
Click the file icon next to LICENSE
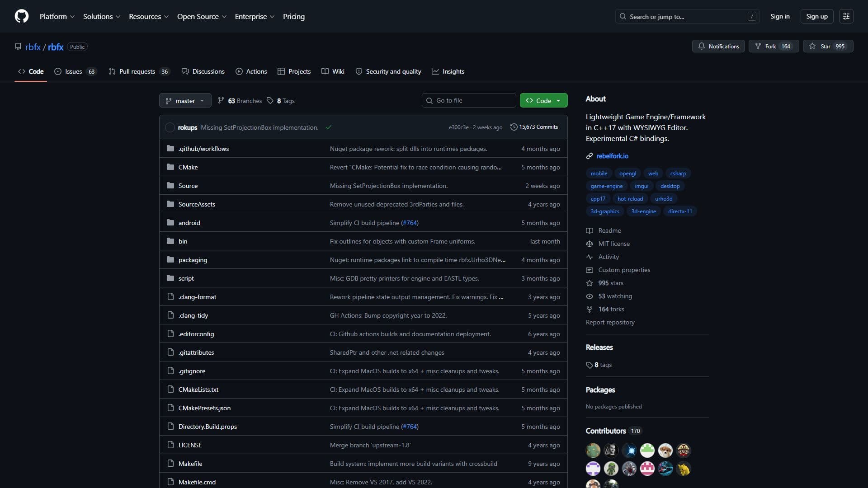170,445
